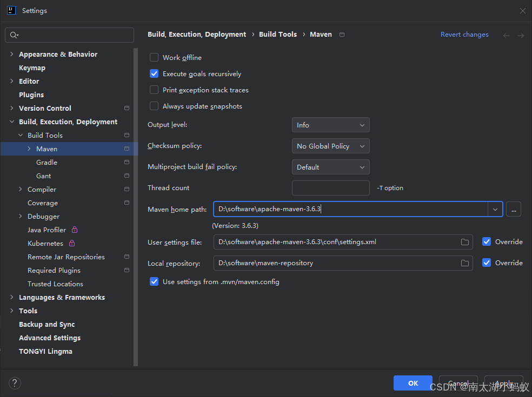Expand the Debugger node
The image size is (532, 397).
click(21, 216)
